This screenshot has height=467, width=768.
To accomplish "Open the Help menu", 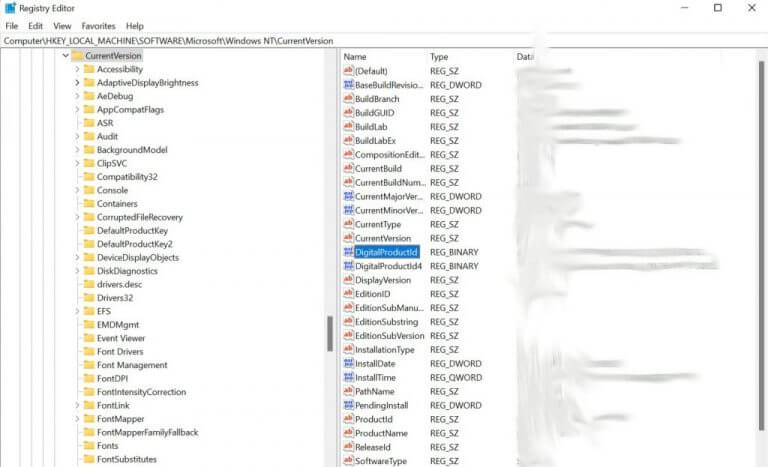I will (x=135, y=26).
